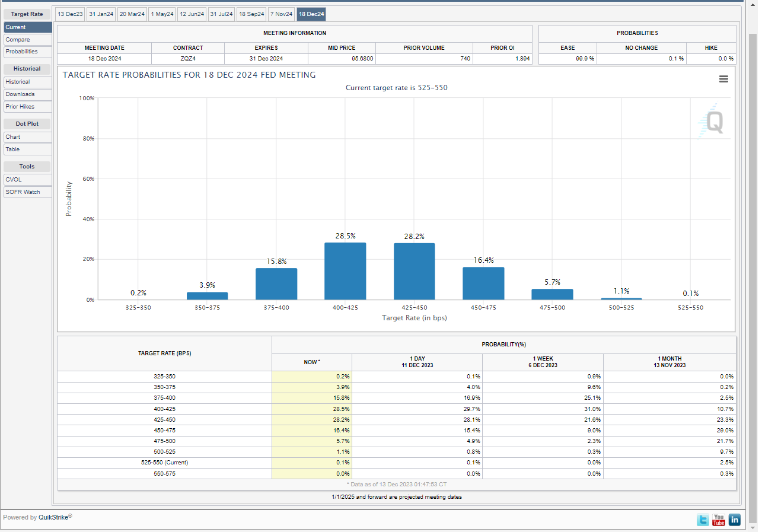The width and height of the screenshot is (762, 532).
Task: Click the data timestamp note under the table
Action: click(396, 485)
